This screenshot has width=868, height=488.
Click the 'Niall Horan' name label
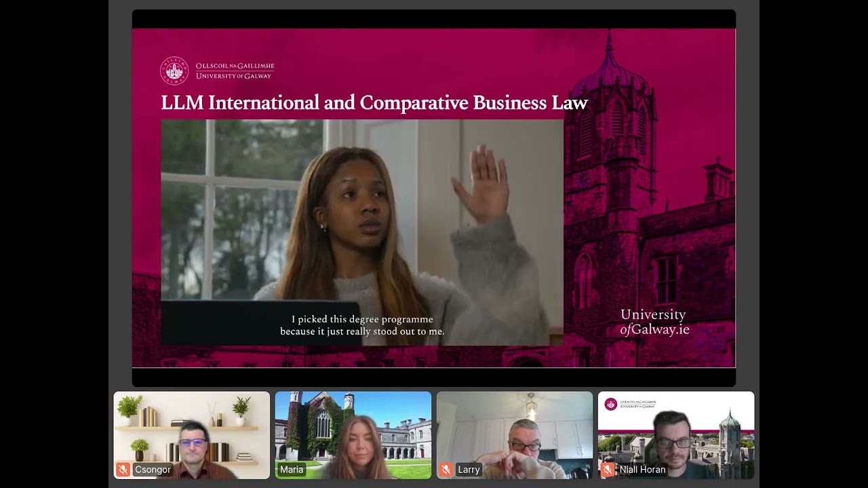(642, 470)
